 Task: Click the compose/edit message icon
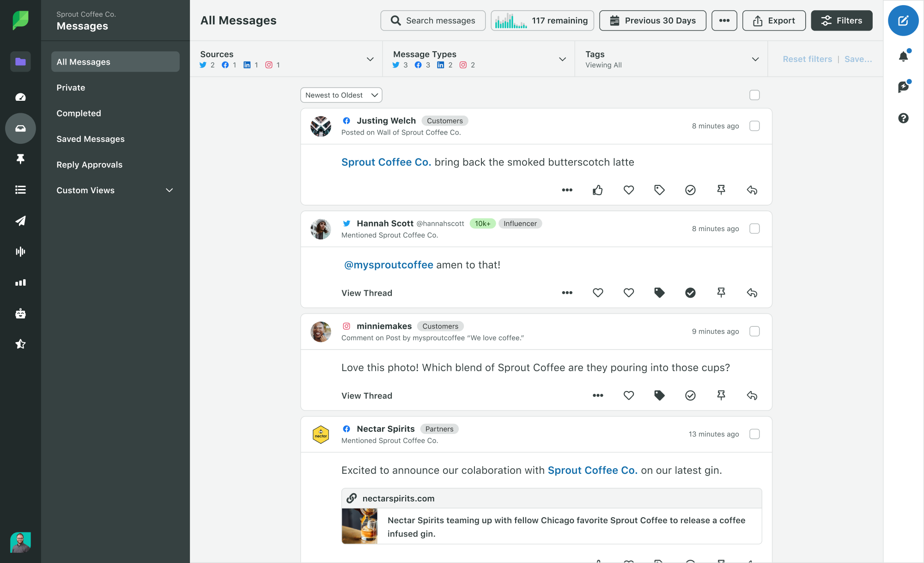pos(904,20)
